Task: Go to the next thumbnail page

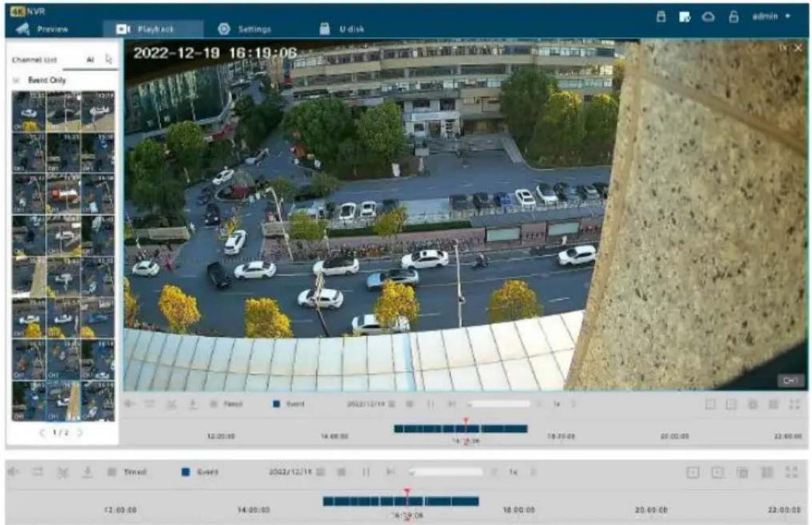Action: coord(79,432)
